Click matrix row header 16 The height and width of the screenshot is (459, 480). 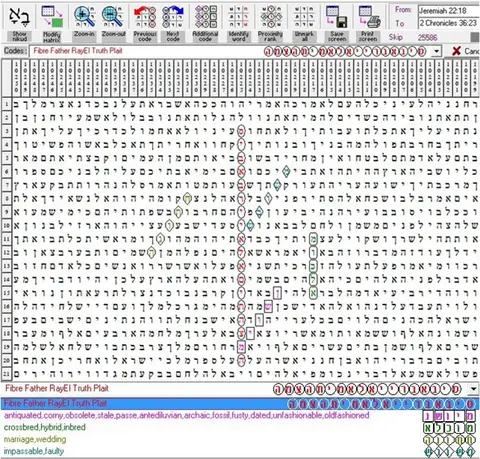pos(6,306)
